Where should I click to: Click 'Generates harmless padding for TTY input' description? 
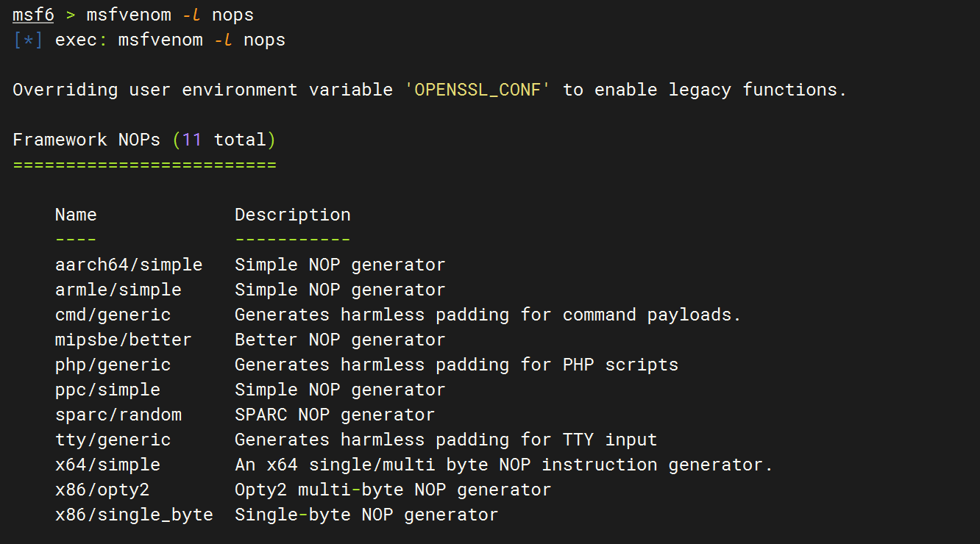pos(446,440)
